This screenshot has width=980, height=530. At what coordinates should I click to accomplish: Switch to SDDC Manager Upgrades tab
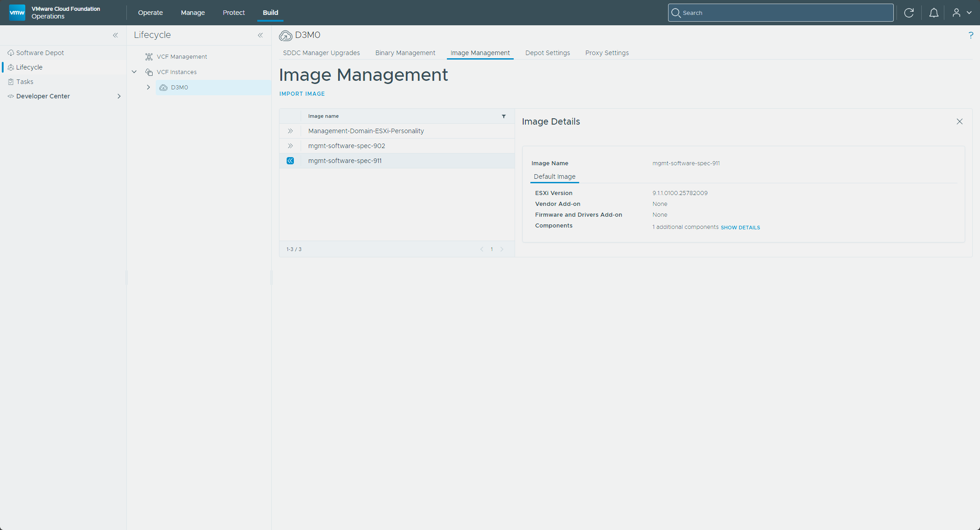(321, 53)
